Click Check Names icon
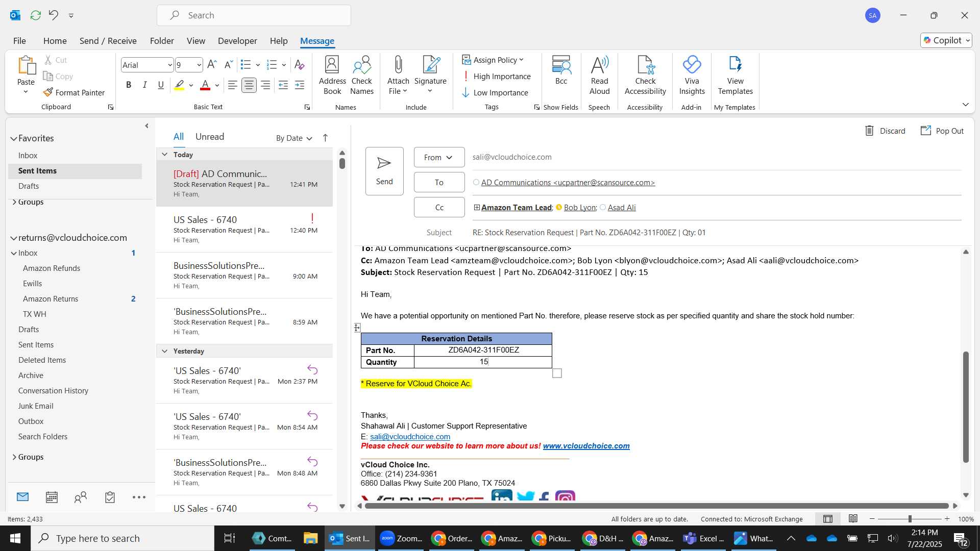Screen dimensions: 980x551 (362, 76)
